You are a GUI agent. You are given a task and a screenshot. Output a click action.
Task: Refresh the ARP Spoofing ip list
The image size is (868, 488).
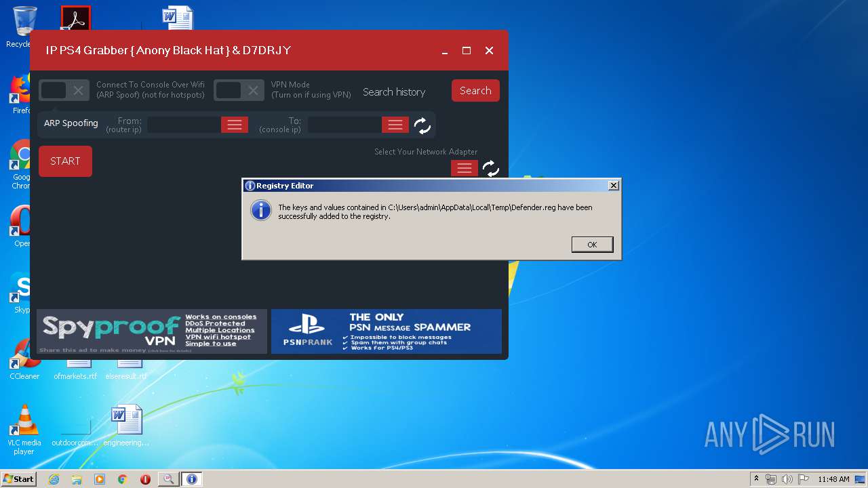[422, 125]
